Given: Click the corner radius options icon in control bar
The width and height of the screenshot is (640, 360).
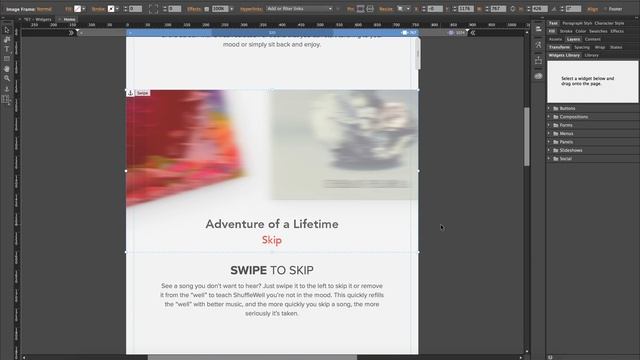Looking at the screenshot, I should coord(153,9).
